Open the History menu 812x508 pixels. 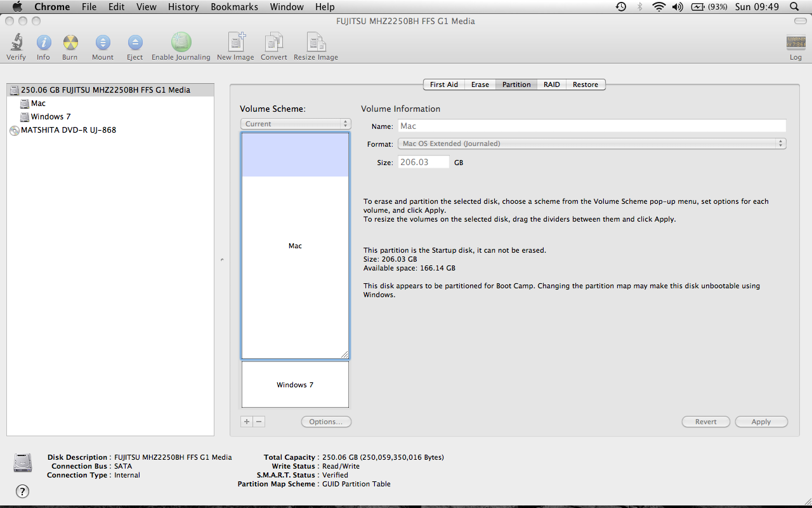click(x=183, y=7)
